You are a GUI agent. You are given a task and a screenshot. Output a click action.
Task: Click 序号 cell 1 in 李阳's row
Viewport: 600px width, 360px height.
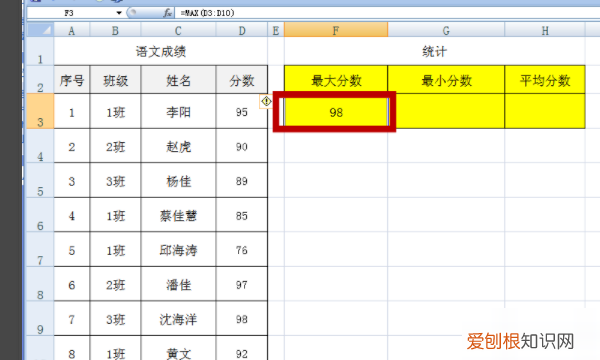coord(72,111)
